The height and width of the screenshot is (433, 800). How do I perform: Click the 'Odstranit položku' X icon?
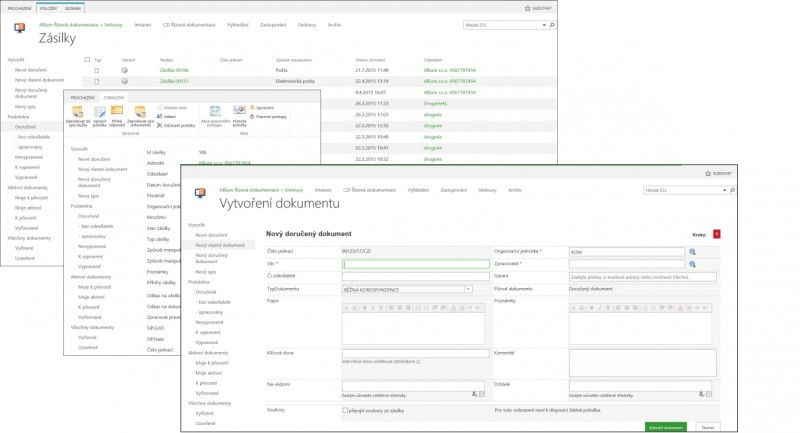(x=158, y=126)
